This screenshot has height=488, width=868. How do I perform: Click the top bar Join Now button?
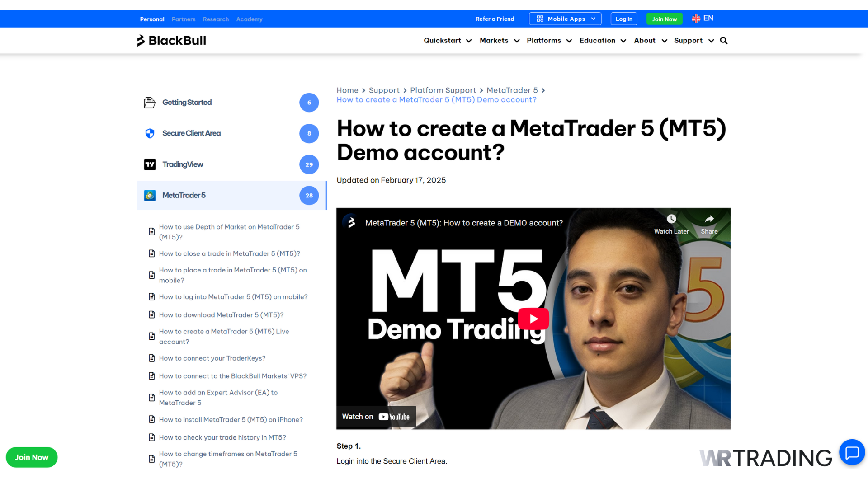tap(664, 19)
